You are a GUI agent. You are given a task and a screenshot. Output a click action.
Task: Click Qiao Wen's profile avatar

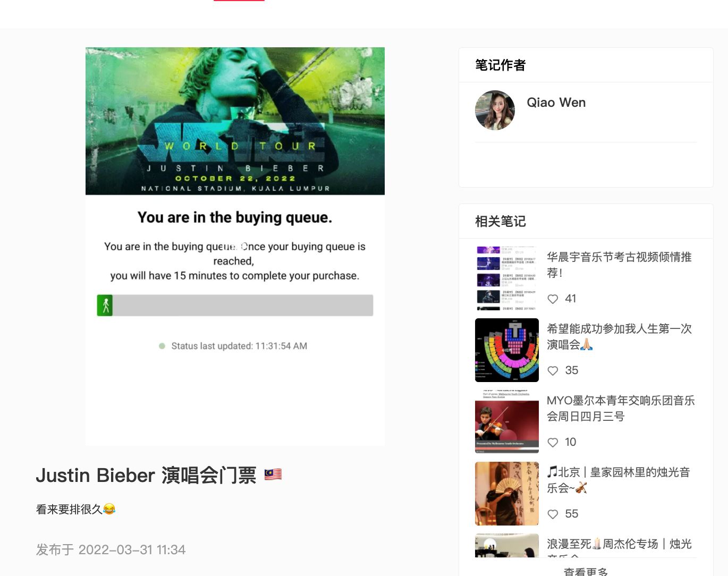coord(495,110)
